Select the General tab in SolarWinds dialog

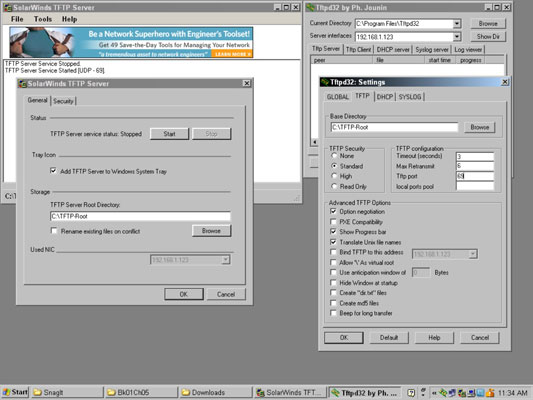[x=37, y=100]
